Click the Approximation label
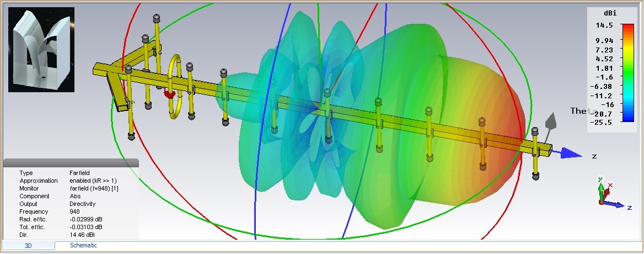 39,181
